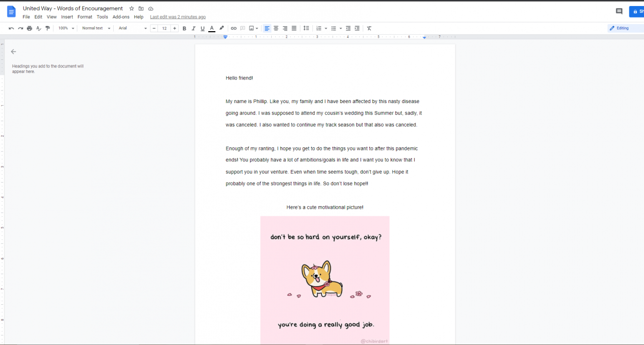Click the insert link icon
The height and width of the screenshot is (345, 644).
coord(233,28)
